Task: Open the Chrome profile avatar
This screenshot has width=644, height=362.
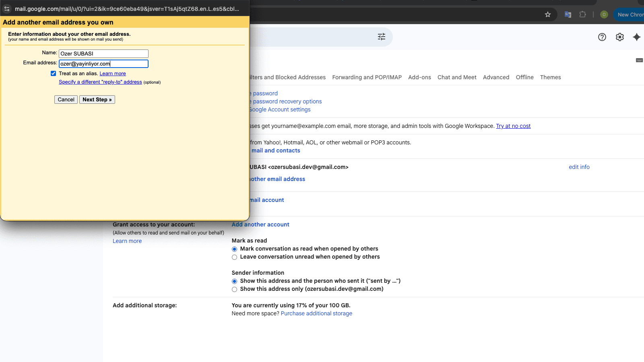Action: (x=604, y=14)
